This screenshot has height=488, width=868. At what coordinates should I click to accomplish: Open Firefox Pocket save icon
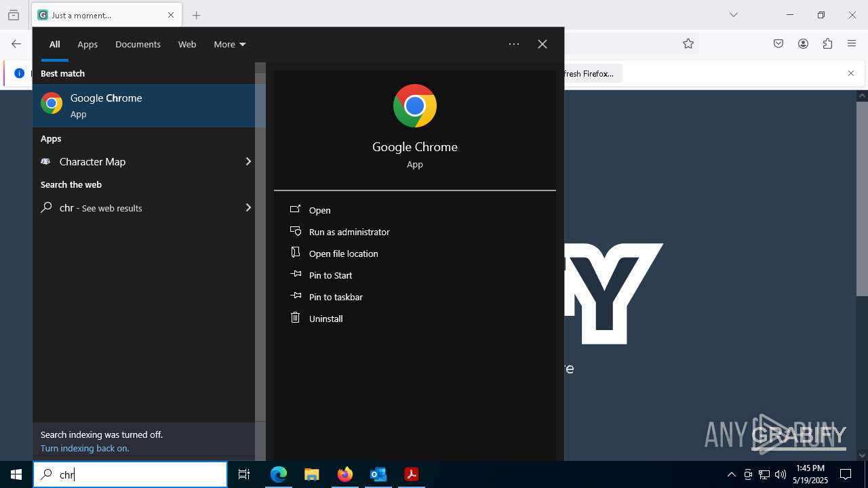[x=778, y=44]
